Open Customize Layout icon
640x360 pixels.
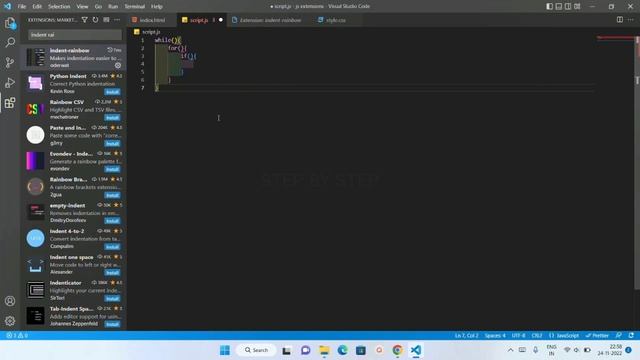click(577, 7)
